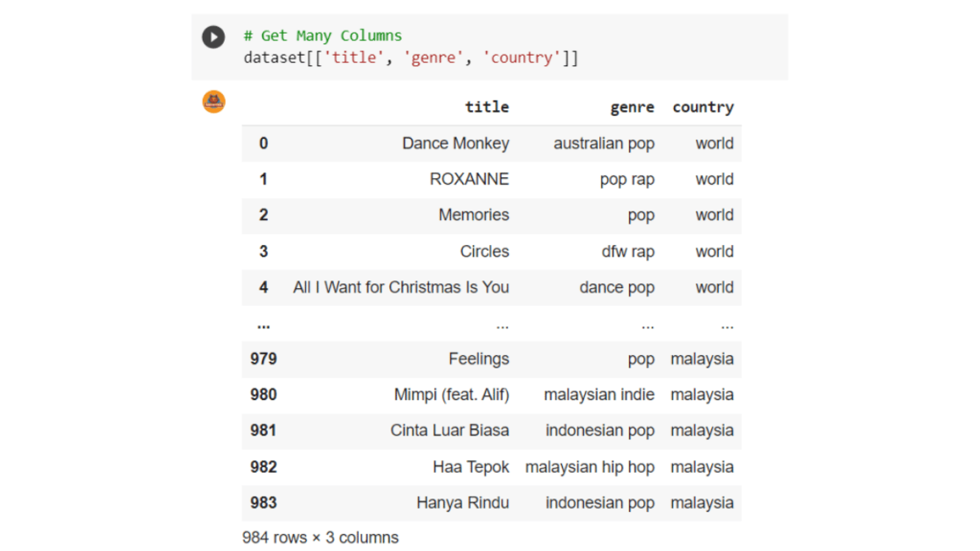Click the dataset column selection code line
Viewport: 980px width, 551px height.
(x=411, y=58)
